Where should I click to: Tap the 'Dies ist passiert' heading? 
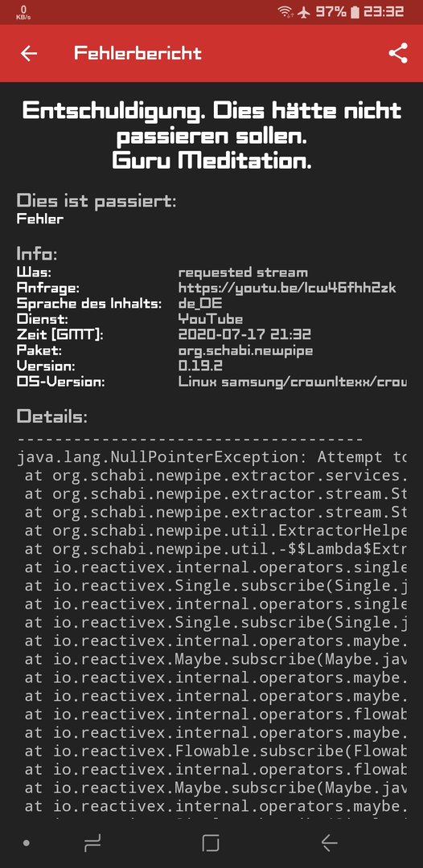97,200
